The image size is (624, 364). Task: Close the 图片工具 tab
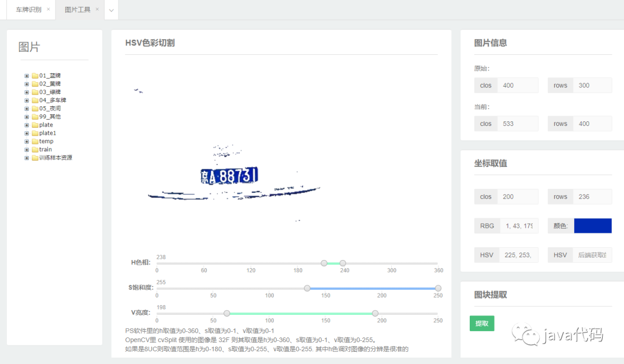[x=97, y=9]
